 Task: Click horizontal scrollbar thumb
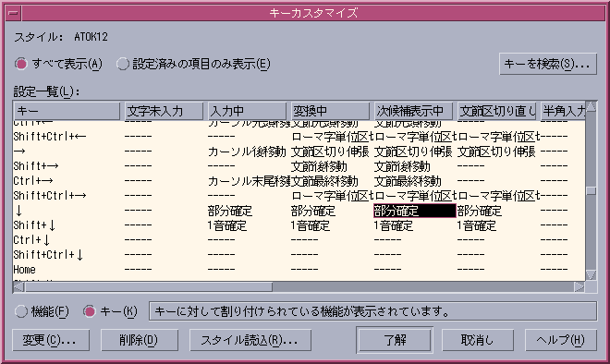tap(148, 287)
